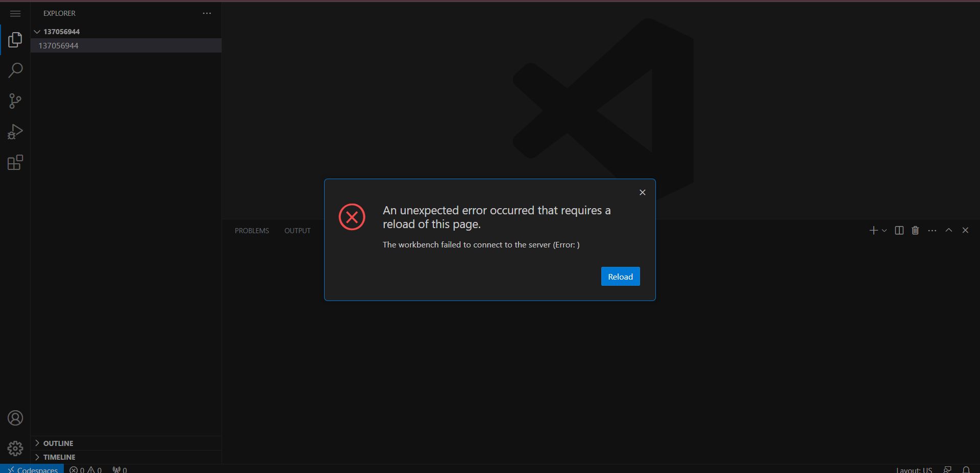Kill the active terminal with the trash icon
980x473 pixels.
point(915,230)
